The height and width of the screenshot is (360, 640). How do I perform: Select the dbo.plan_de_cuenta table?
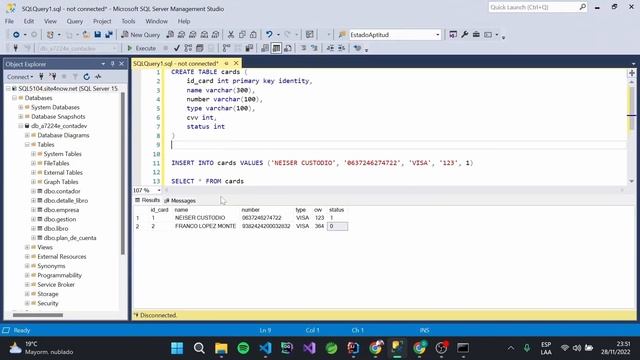[70, 238]
